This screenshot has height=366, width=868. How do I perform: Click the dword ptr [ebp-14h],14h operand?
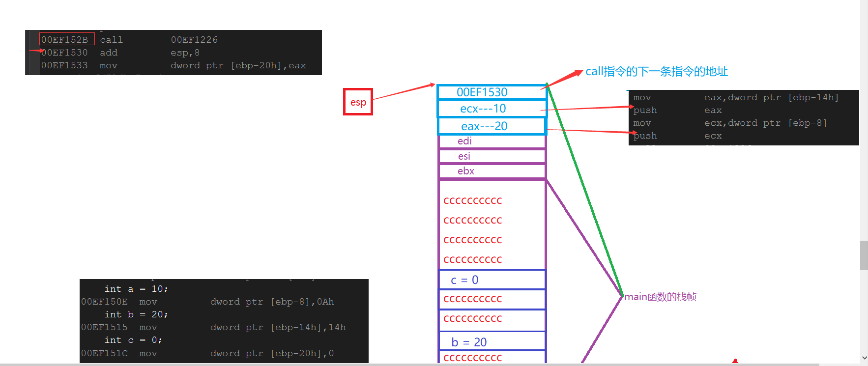click(278, 327)
